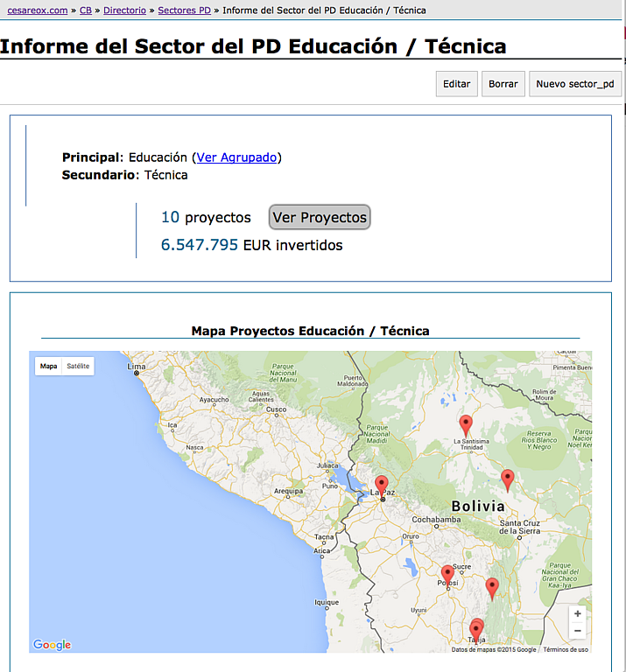Viewport: 626px width, 672px height.
Task: Click the Google logo on the map
Action: (52, 645)
